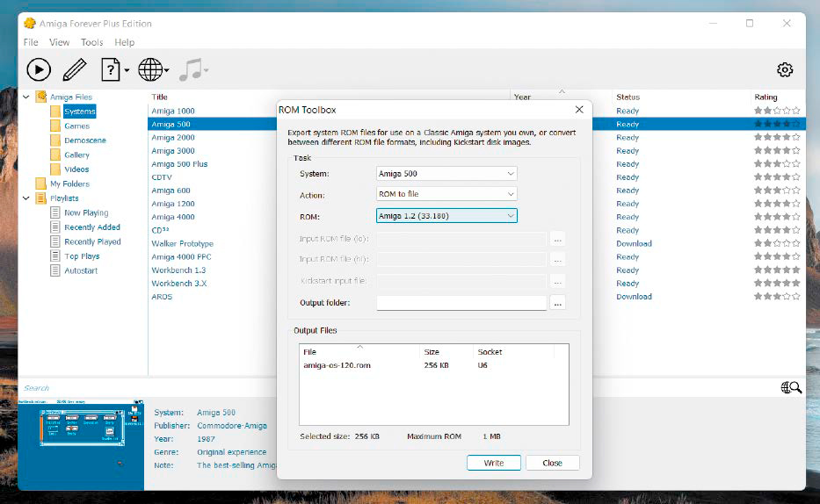
Task: Click the Close button in ROM Toolbox
Action: pyautogui.click(x=552, y=463)
